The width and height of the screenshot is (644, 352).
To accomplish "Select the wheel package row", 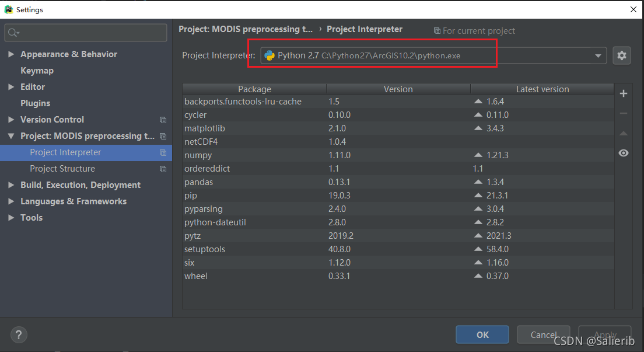I will tap(398, 276).
